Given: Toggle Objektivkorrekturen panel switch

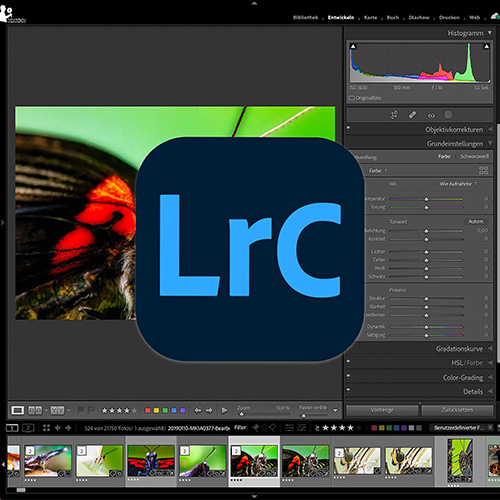Looking at the screenshot, I should pos(348,128).
